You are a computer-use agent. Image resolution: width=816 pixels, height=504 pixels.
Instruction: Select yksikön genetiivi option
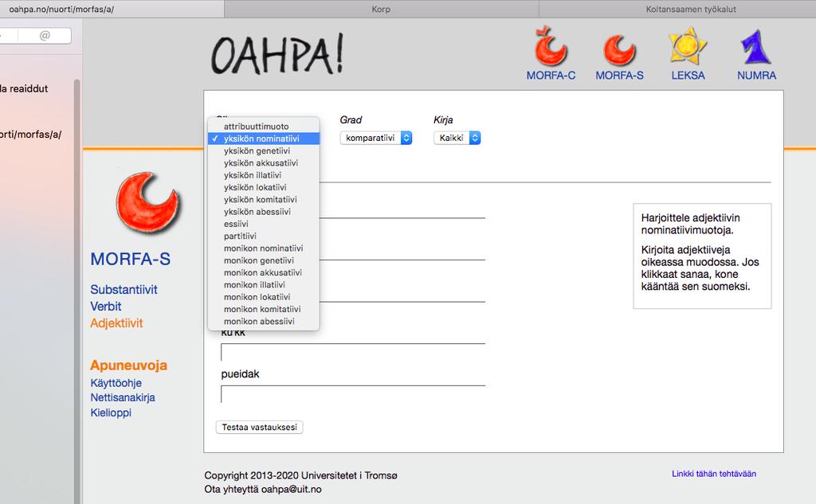click(263, 150)
